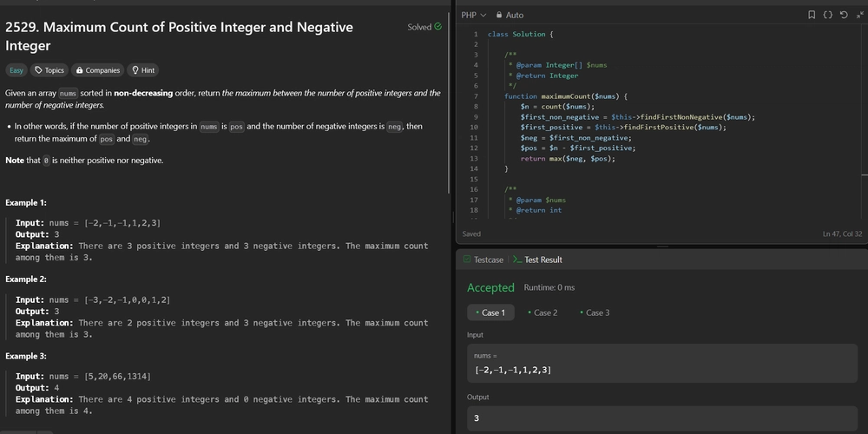Viewport: 868px width, 434px height.
Task: Click the Saved status in editor footer
Action: (x=471, y=234)
